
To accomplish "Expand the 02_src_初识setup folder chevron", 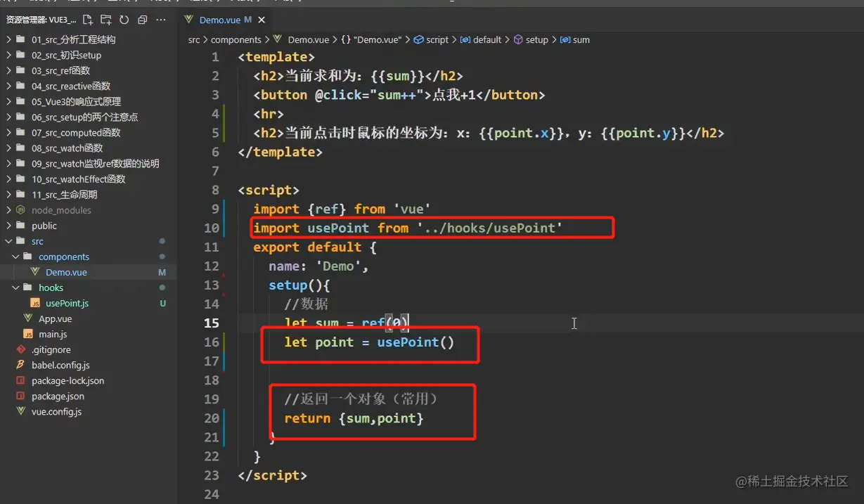I will (x=8, y=55).
